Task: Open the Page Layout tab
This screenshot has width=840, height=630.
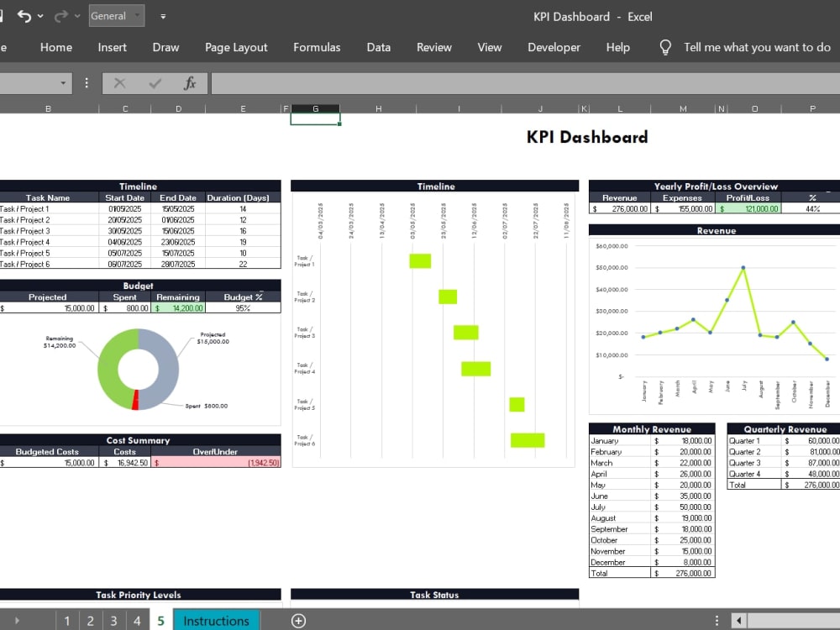Action: pyautogui.click(x=236, y=47)
